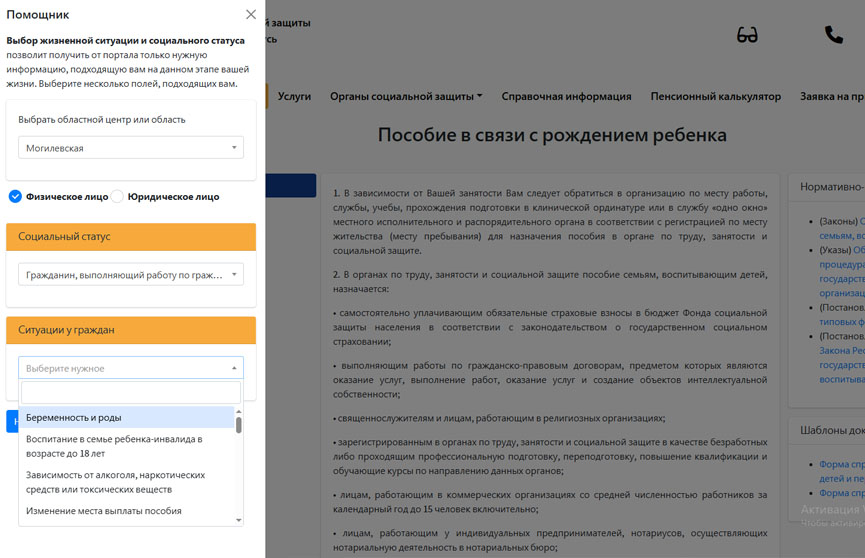Expand the Социальный статус dropdown
Image resolution: width=865 pixels, height=558 pixels.
click(131, 275)
